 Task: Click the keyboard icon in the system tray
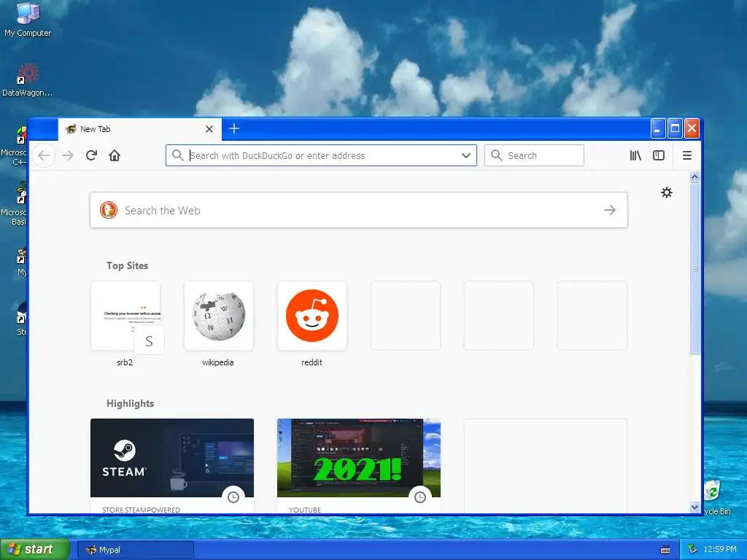point(665,550)
